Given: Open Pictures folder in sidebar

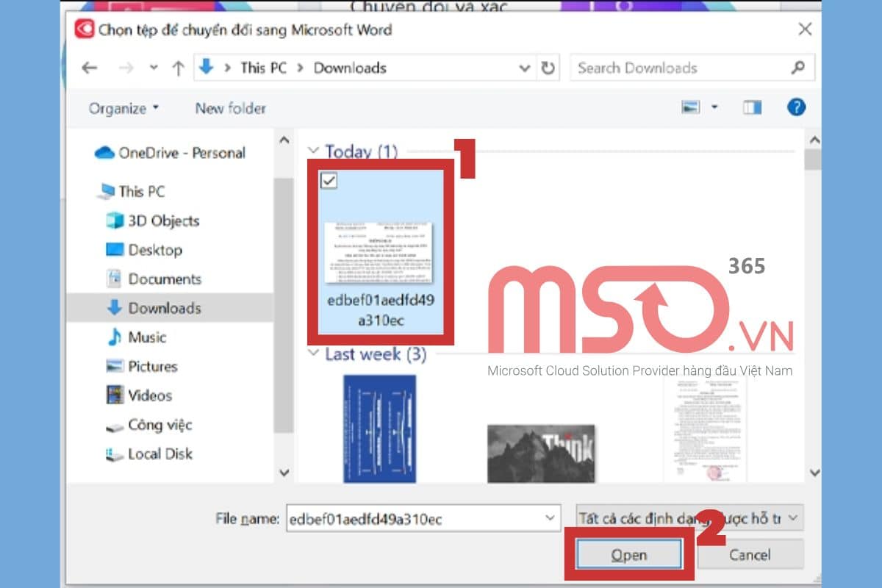Looking at the screenshot, I should [143, 366].
